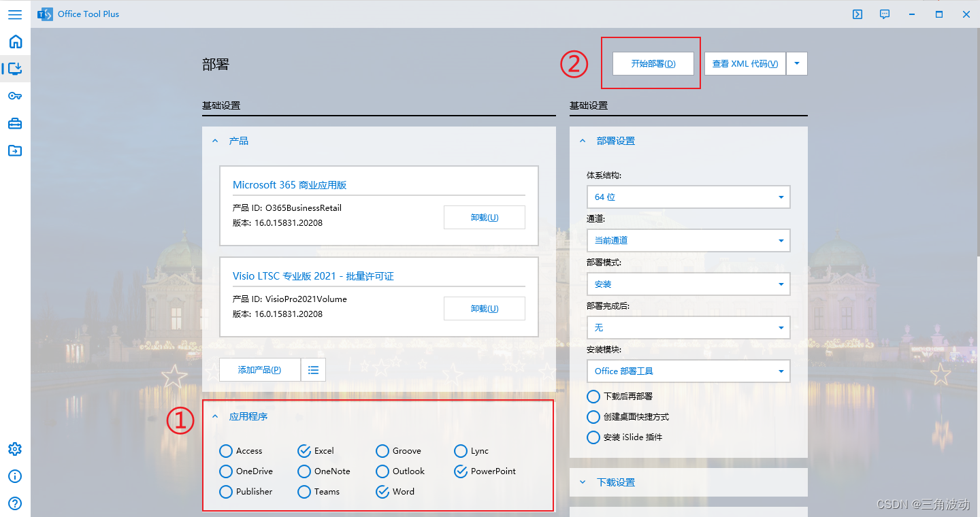
Task: Uncheck the PowerPoint application
Action: coord(461,471)
